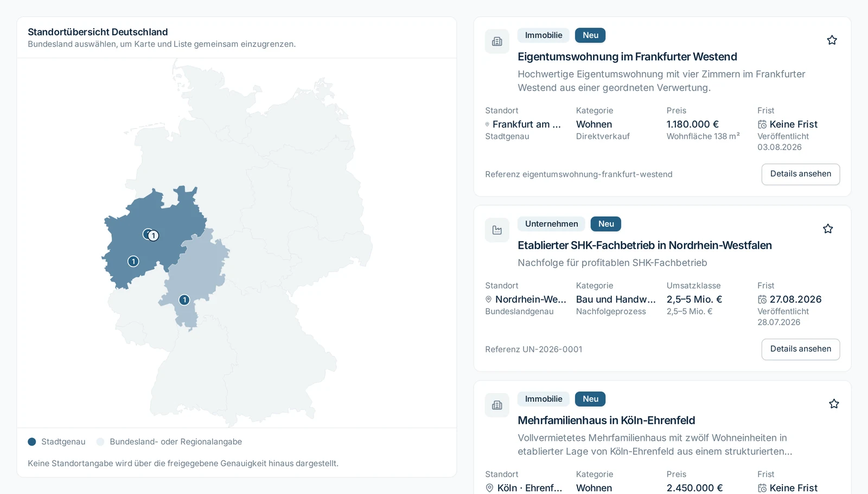This screenshot has width=868, height=494.
Task: Click Neu badge on SHK-Fachbetrieb card
Action: (606, 224)
